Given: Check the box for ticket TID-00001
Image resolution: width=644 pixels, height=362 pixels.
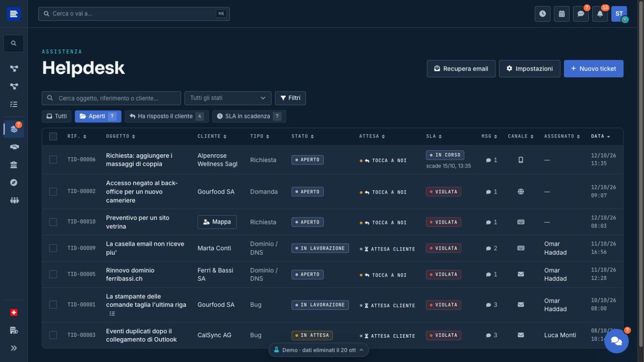Looking at the screenshot, I should pos(53,305).
